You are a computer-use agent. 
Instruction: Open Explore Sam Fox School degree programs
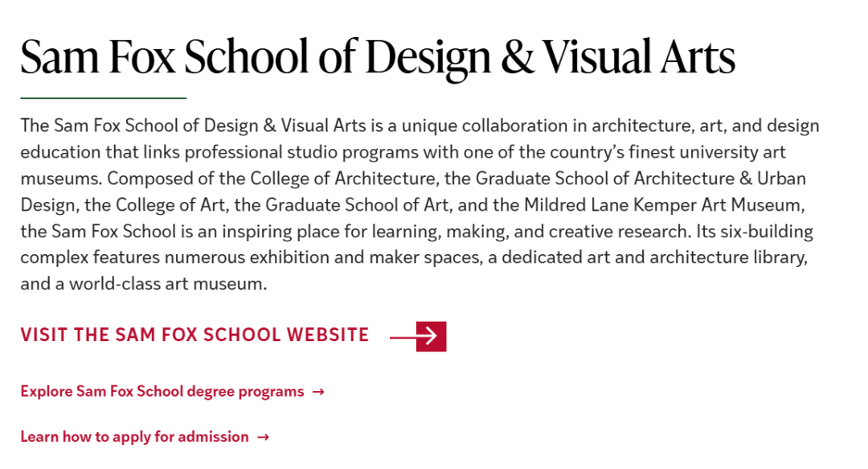click(162, 392)
